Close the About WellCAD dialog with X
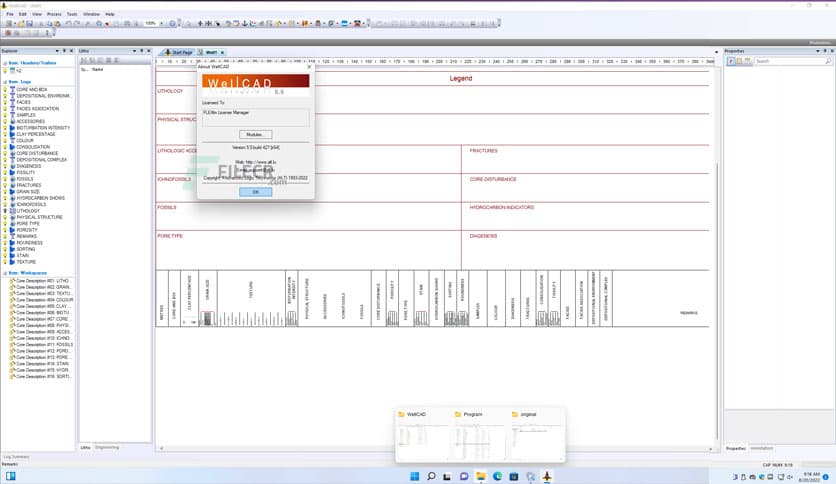Screen dimensions: 836x484 [x=309, y=67]
